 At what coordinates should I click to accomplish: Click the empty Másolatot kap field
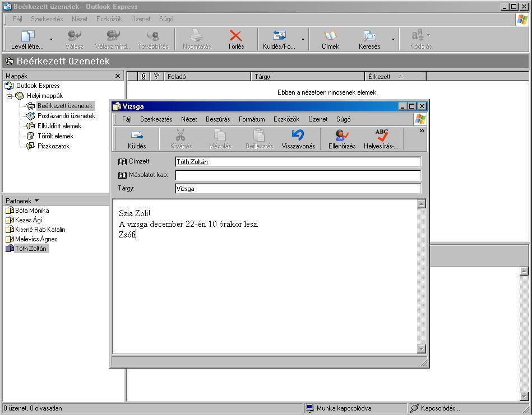(x=298, y=175)
